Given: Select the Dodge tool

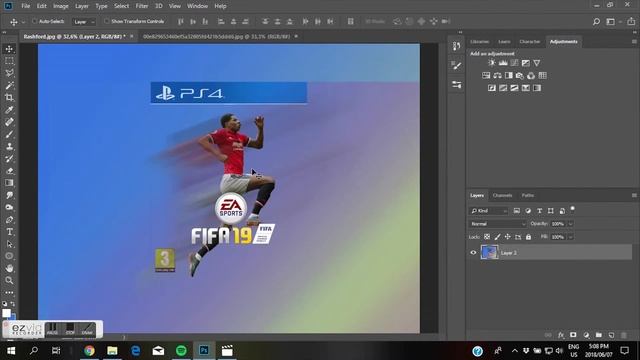Looking at the screenshot, I should coord(9,207).
